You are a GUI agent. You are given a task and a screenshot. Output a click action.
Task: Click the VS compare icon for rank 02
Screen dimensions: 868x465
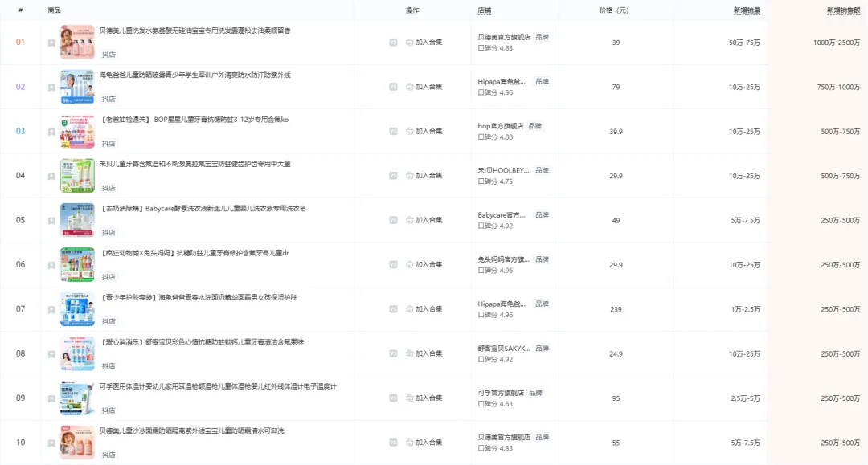click(393, 87)
